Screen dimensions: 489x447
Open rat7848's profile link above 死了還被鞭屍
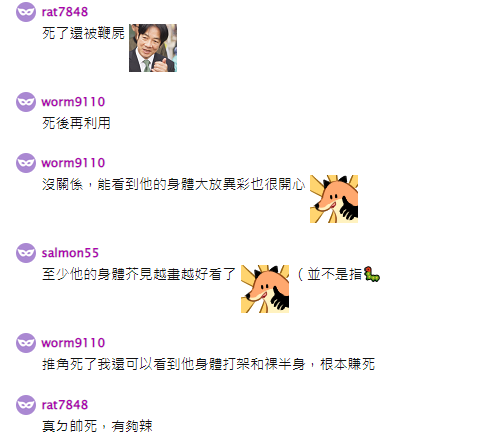65,12
